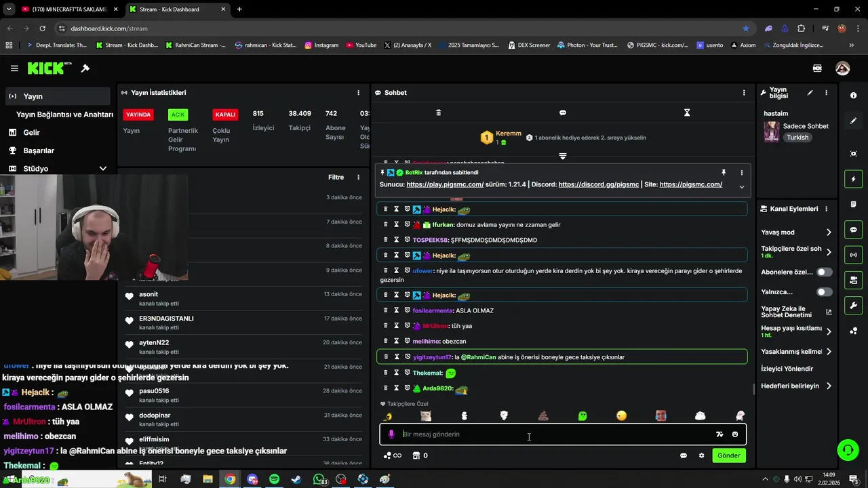This screenshot has height=488, width=868.
Task: Toggle Yalnızca... chat mode switch
Action: 824,292
